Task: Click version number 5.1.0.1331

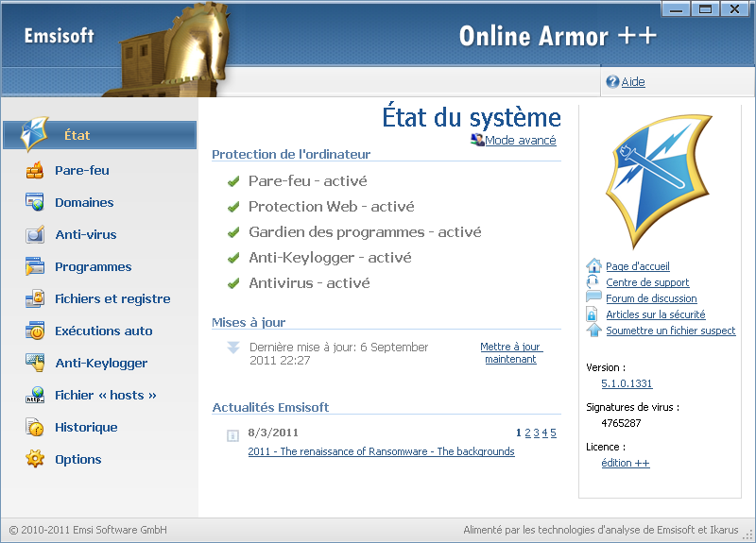Action: pos(627,383)
